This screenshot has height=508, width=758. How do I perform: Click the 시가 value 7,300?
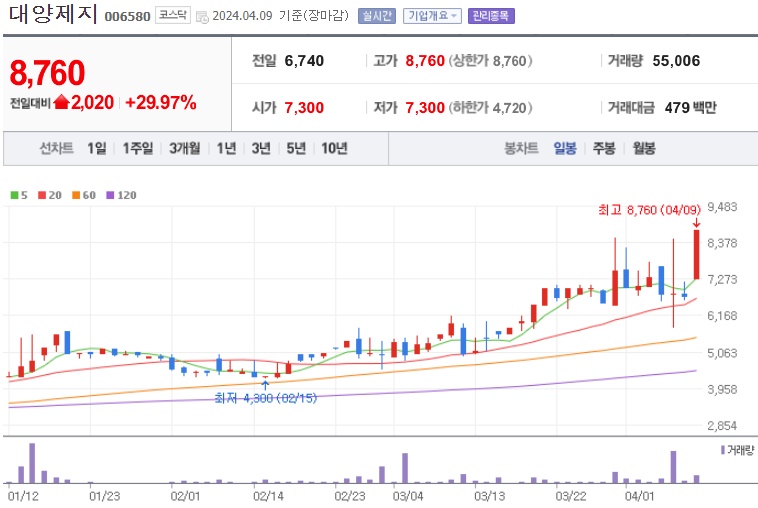tap(304, 107)
